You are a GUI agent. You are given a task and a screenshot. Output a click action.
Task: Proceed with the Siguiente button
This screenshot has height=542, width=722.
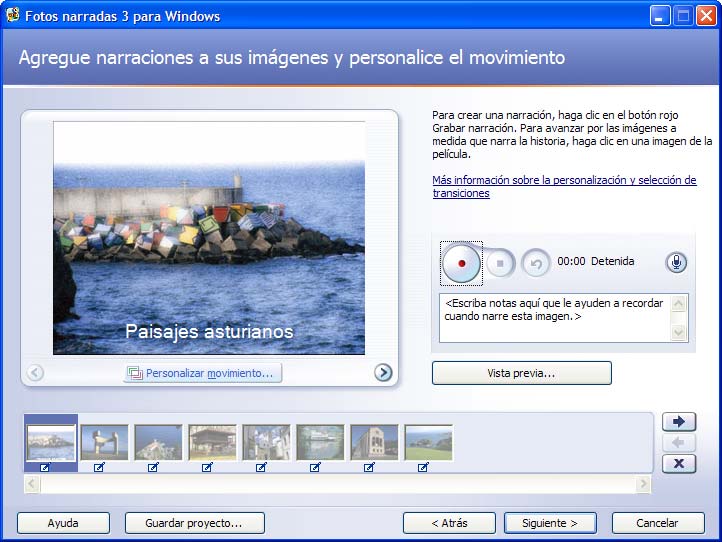coord(550,523)
